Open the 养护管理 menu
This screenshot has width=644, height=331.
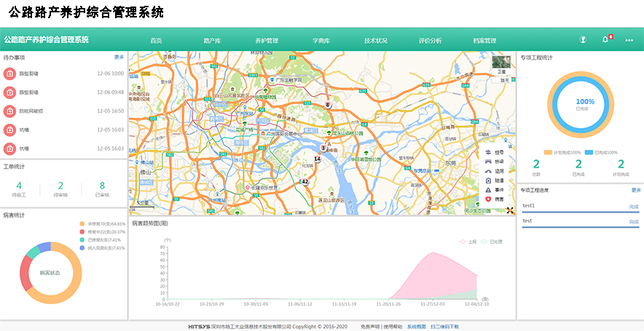pos(267,41)
